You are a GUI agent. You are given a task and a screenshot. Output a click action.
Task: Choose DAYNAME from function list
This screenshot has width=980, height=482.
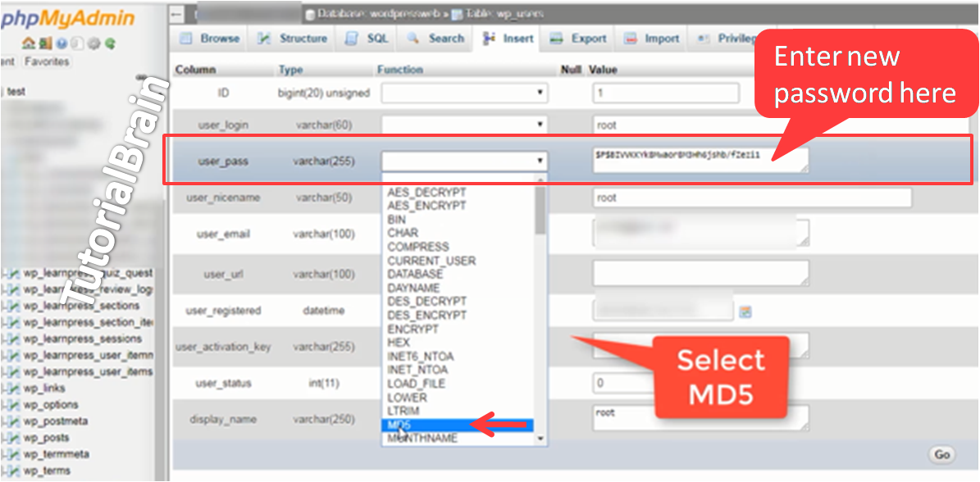(458, 288)
